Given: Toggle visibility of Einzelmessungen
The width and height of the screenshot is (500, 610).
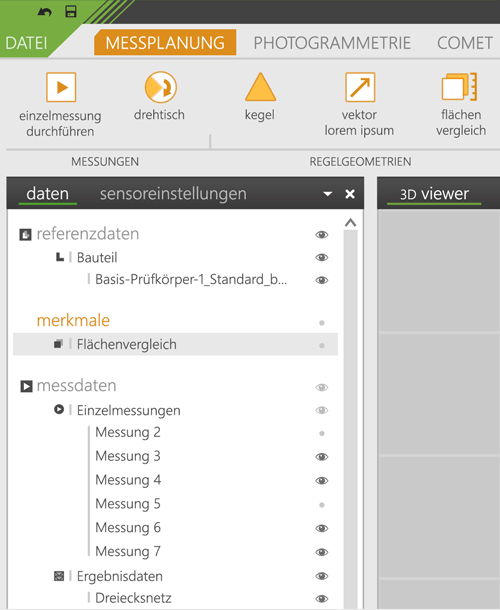Looking at the screenshot, I should (x=322, y=410).
